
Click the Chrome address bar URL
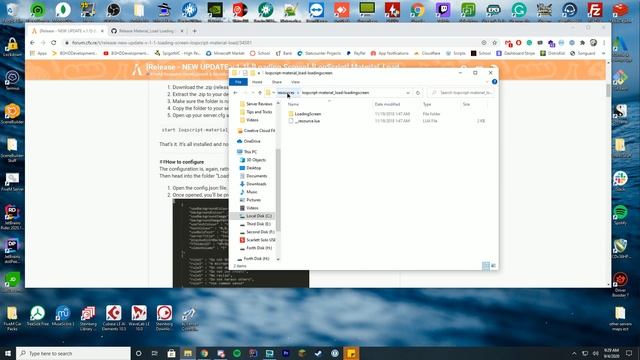click(162, 42)
